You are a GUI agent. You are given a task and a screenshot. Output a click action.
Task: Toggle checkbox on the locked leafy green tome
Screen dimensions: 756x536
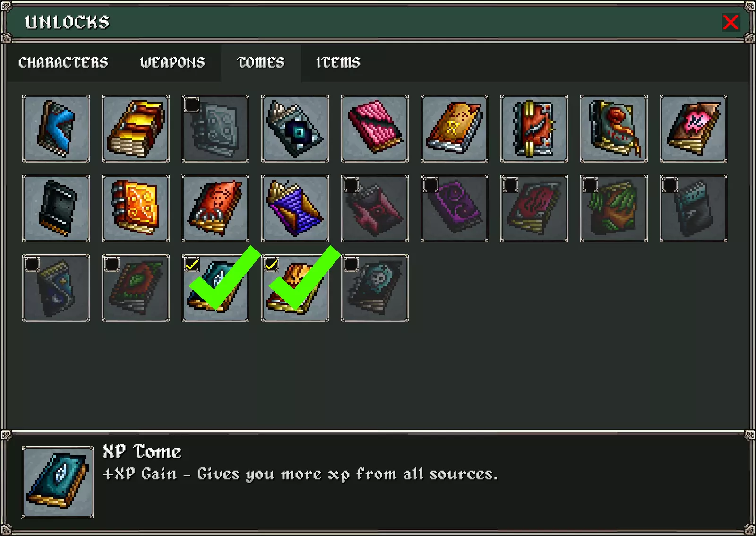[x=590, y=185]
